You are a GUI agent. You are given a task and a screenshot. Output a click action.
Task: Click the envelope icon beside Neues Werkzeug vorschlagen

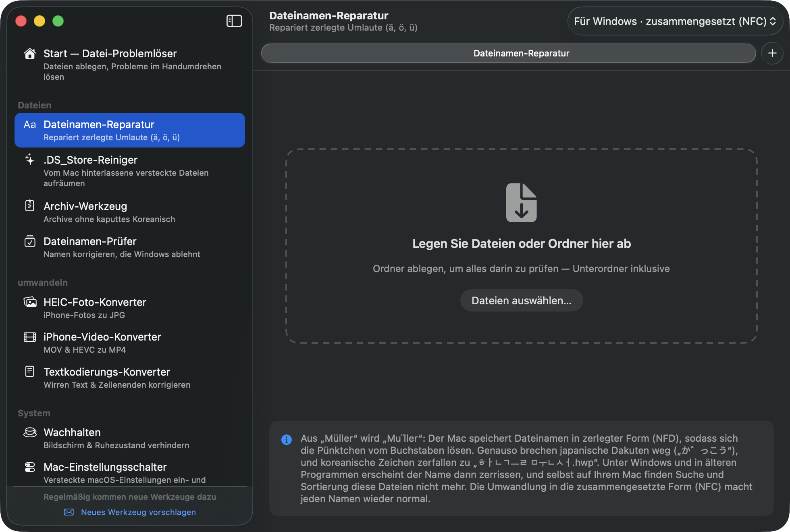pos(69,512)
